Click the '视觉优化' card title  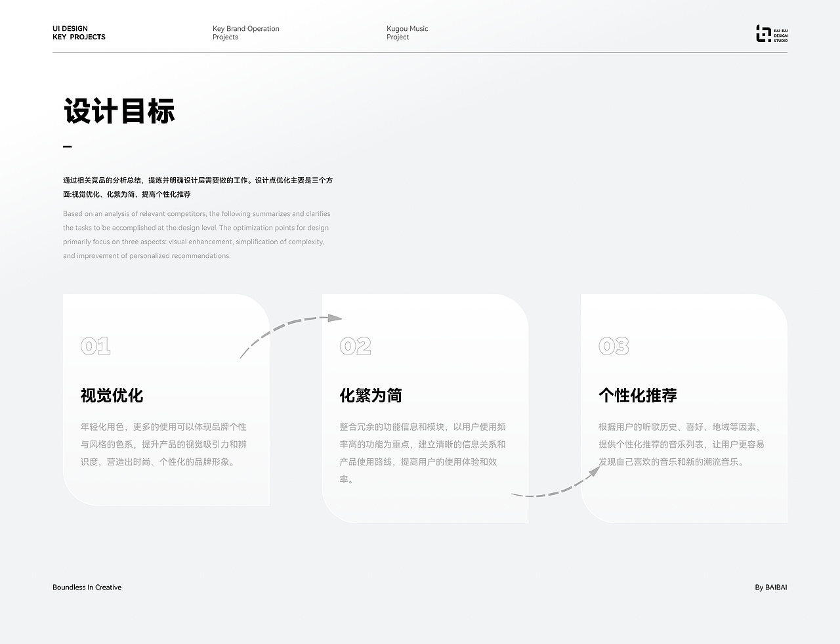[x=112, y=395]
